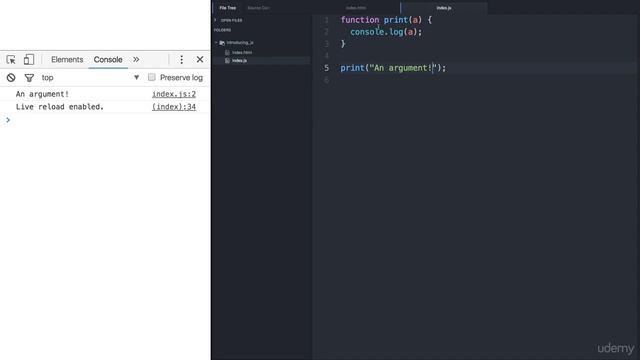Click line number 1 in gutter
Viewport: 640px width, 360px height.
pyautogui.click(x=326, y=20)
